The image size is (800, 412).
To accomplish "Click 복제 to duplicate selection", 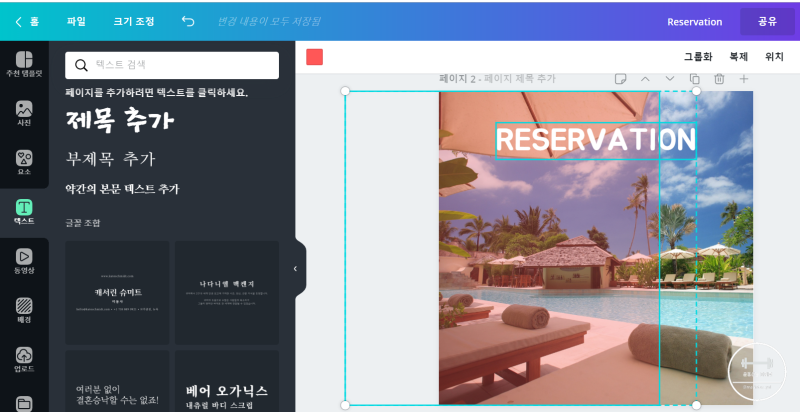I will coord(738,57).
